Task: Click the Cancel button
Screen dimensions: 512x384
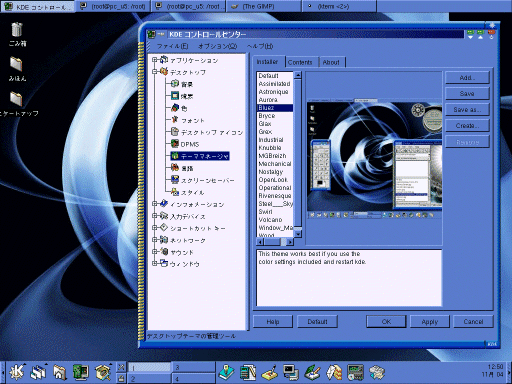Action: (x=473, y=322)
